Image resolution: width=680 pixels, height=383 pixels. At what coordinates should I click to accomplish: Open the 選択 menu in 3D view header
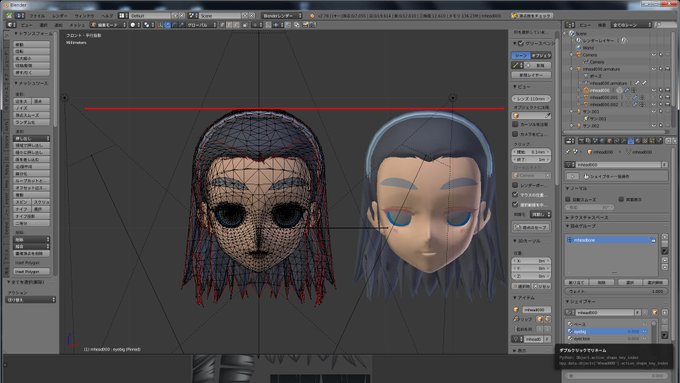pyautogui.click(x=44, y=25)
